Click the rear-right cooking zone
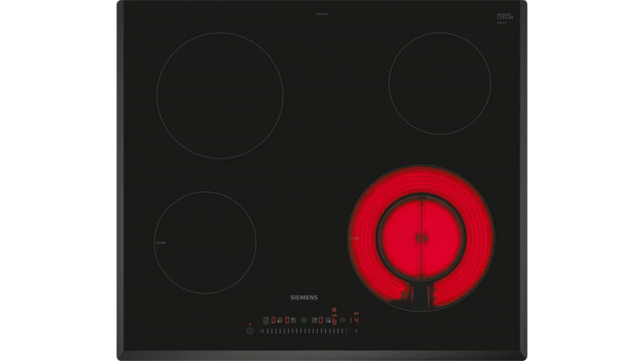The width and height of the screenshot is (644, 361). tap(440, 83)
